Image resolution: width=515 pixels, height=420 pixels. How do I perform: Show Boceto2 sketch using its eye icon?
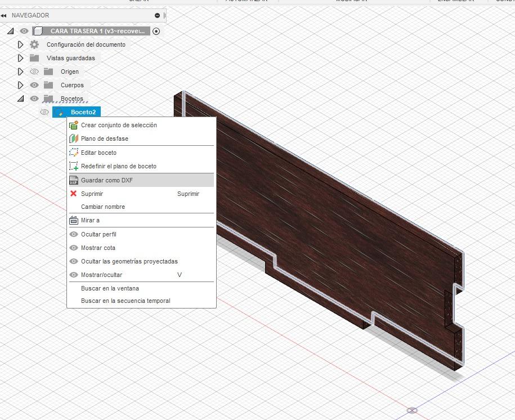44,112
